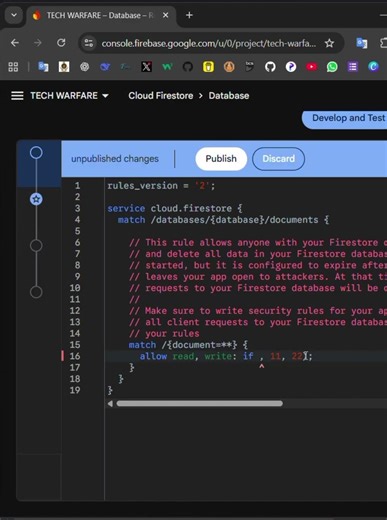Click the scrollbar left arrow in editor
Screen dimensions: 387x520
pos(110,404)
